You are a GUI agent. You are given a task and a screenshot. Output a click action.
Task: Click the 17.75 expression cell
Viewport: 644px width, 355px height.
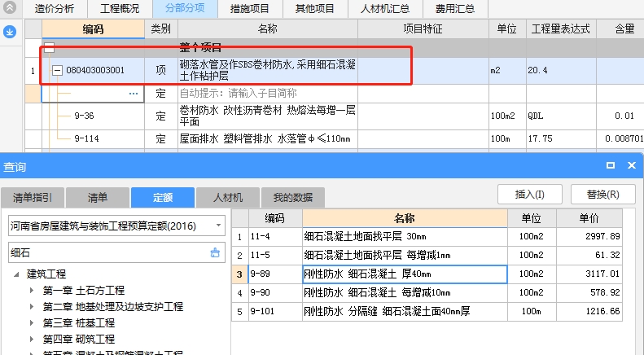pos(561,139)
